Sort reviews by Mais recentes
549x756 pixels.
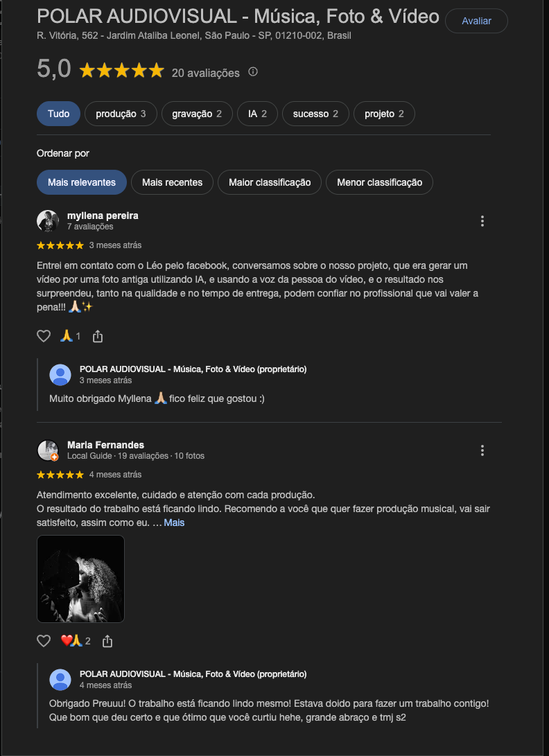tap(172, 182)
